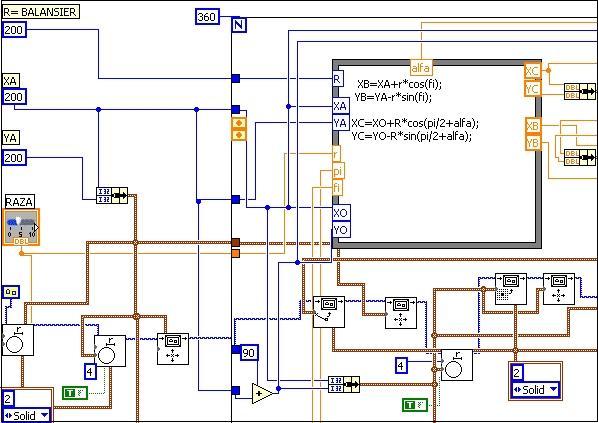Select the fi input terminal of the formula node
598x423 pixels.
(337, 188)
